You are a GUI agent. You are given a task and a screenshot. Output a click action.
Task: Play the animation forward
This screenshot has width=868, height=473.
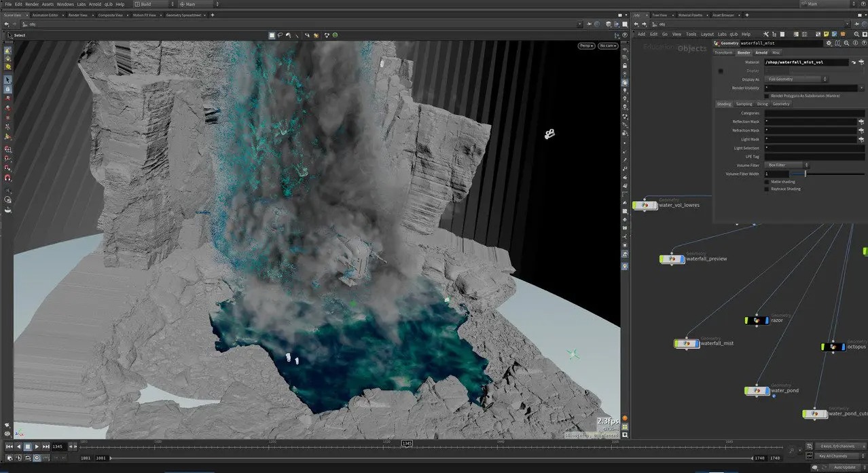pyautogui.click(x=37, y=447)
